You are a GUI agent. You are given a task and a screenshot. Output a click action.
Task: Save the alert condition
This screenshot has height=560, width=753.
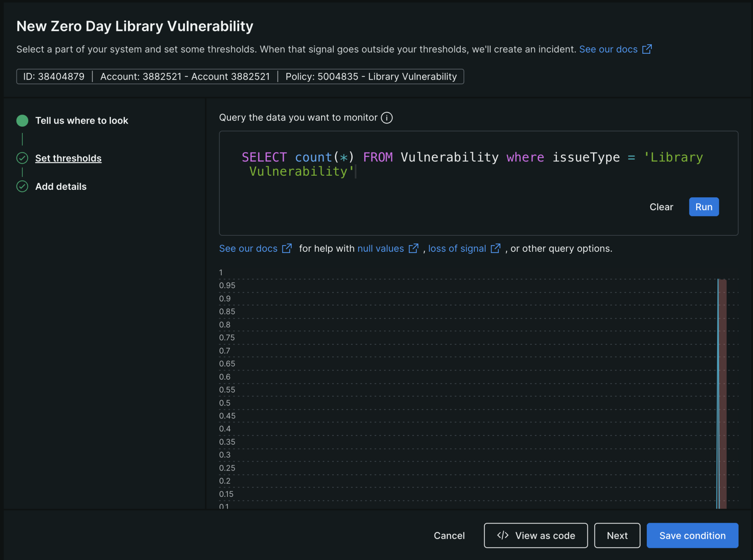click(692, 535)
